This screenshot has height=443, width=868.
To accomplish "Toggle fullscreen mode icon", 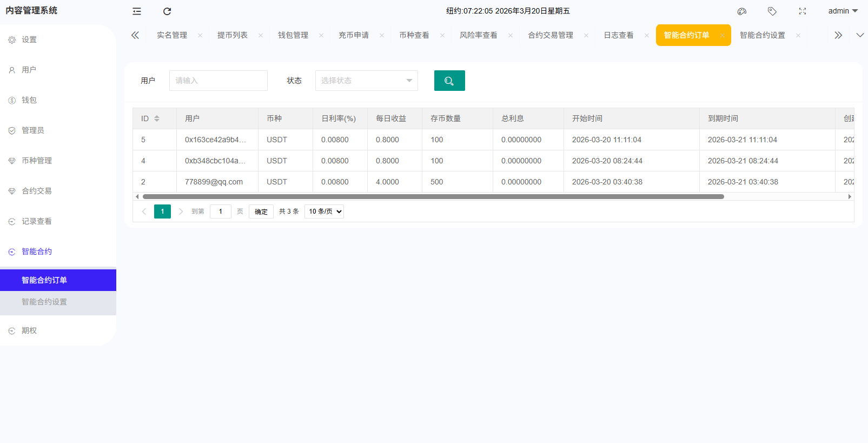I will 803,11.
